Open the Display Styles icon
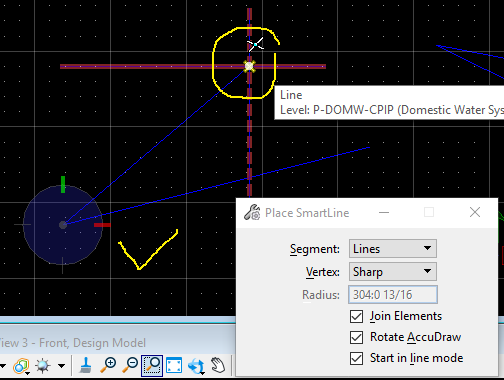The height and width of the screenshot is (380, 504). (x=21, y=366)
